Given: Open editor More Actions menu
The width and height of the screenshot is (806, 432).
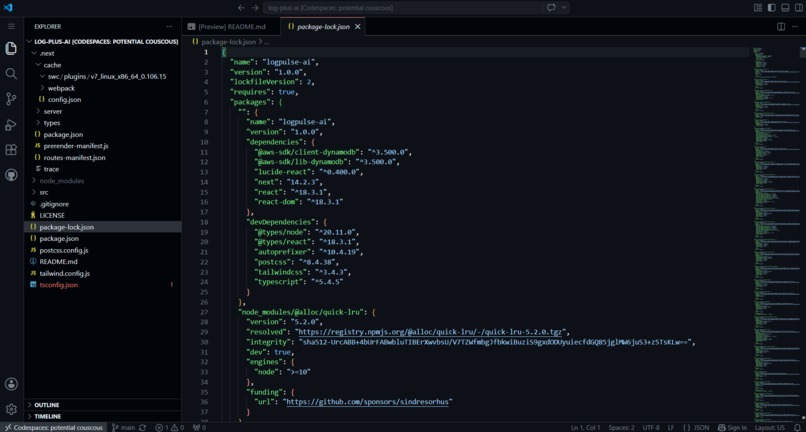Looking at the screenshot, I should (x=795, y=26).
